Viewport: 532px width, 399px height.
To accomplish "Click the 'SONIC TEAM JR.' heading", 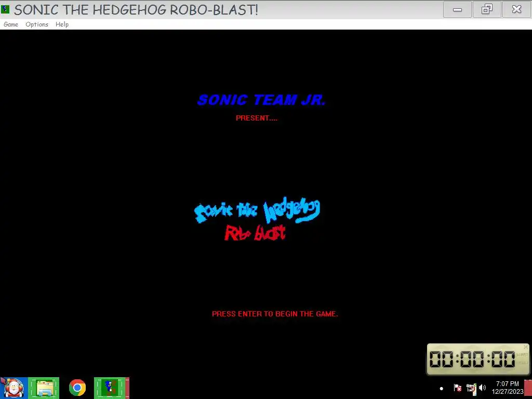I will tap(261, 100).
